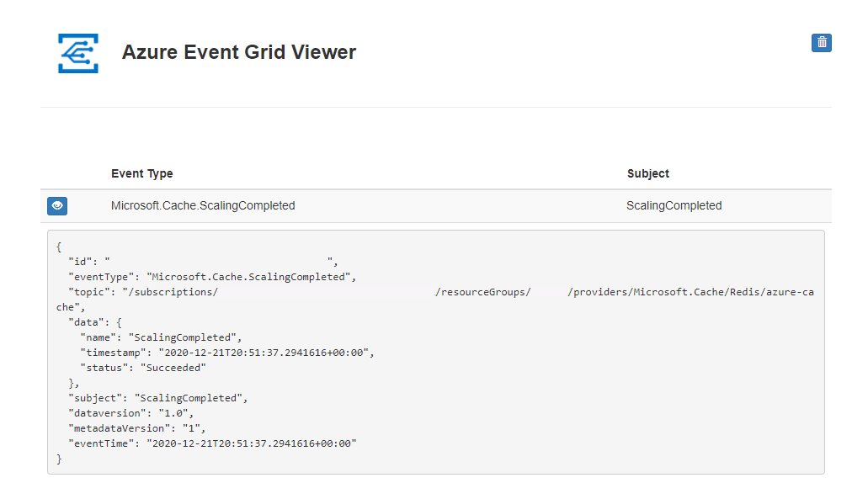Click the "eventType" line in JSON

(212, 277)
